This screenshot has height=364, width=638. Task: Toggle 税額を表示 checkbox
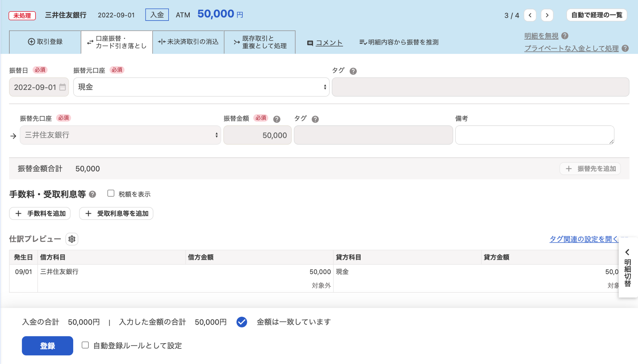click(111, 193)
